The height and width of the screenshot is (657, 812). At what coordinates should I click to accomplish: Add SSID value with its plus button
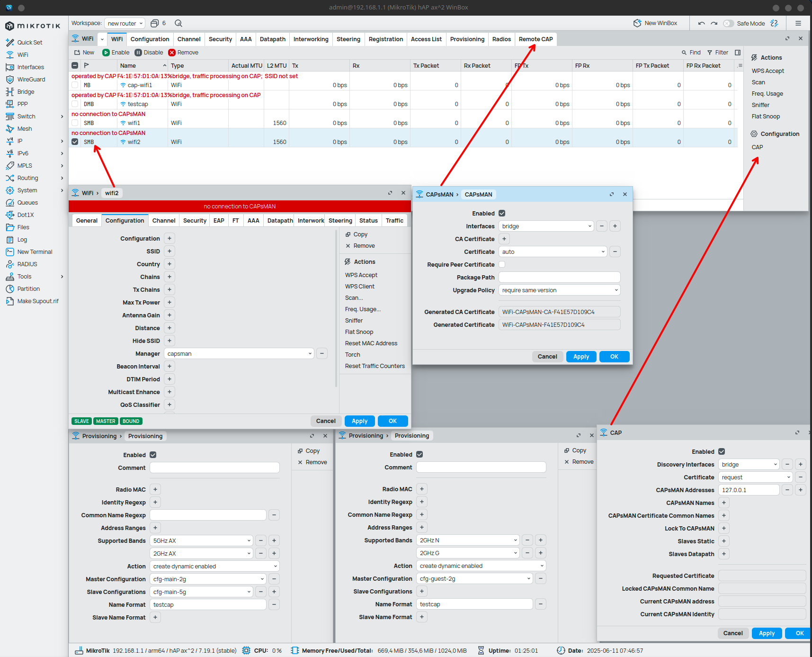(x=170, y=251)
